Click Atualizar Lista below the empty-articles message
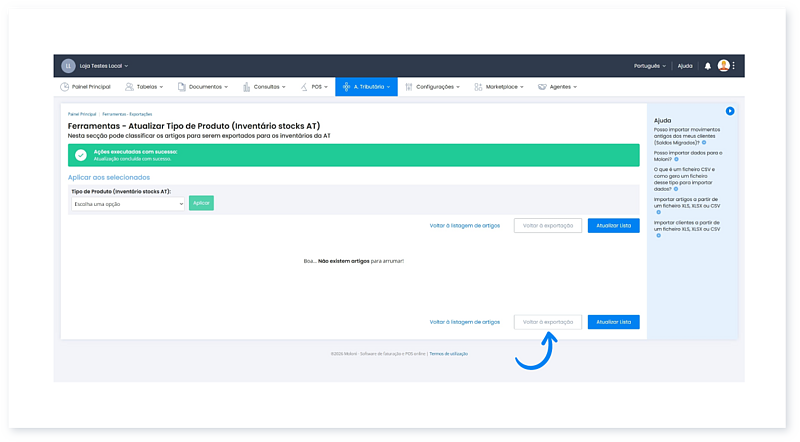The image size is (800, 442). coord(613,322)
